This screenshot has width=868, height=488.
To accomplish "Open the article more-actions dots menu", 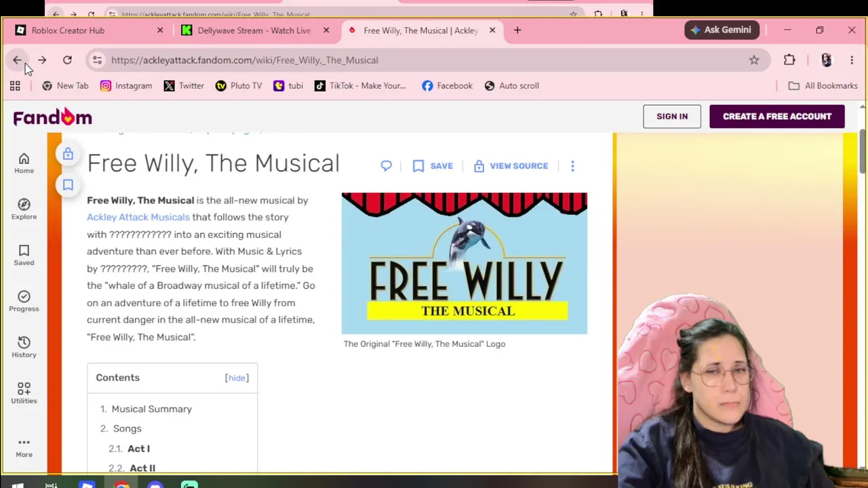I will [x=572, y=165].
